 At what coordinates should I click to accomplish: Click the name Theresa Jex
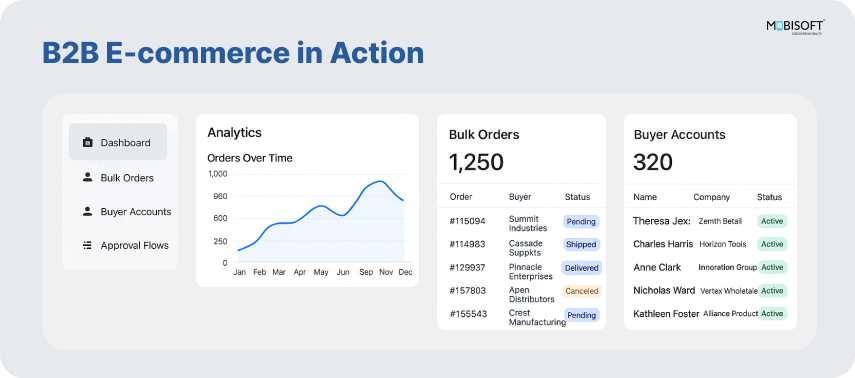[662, 221]
